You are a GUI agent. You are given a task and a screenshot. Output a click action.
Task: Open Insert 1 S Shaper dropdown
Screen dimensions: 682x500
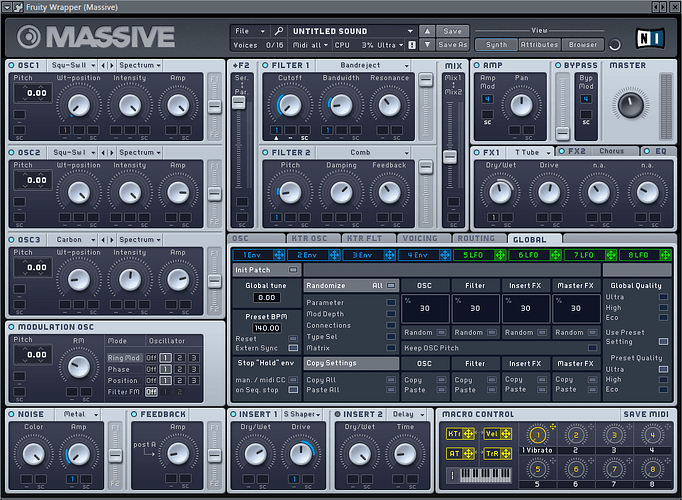[302, 414]
